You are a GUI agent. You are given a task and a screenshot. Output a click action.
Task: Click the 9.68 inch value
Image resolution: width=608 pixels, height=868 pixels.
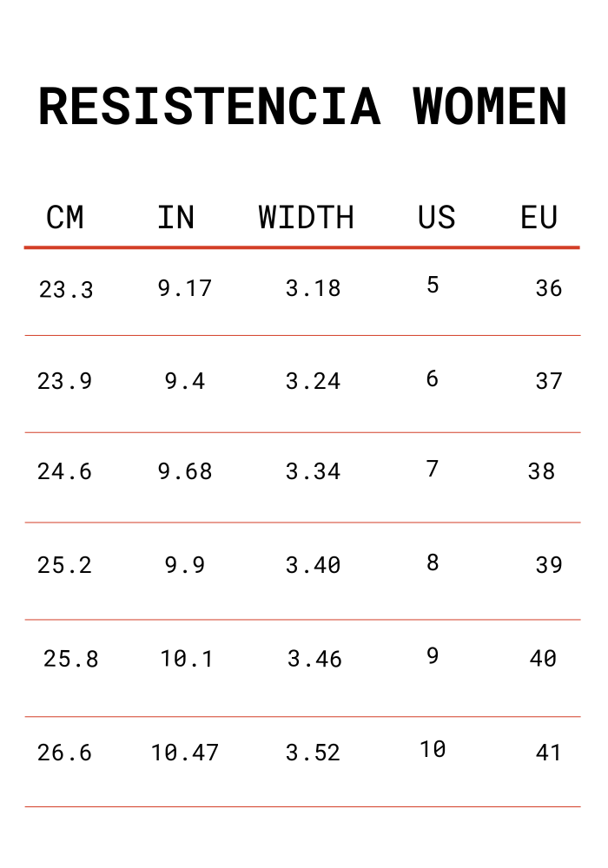[x=185, y=471]
